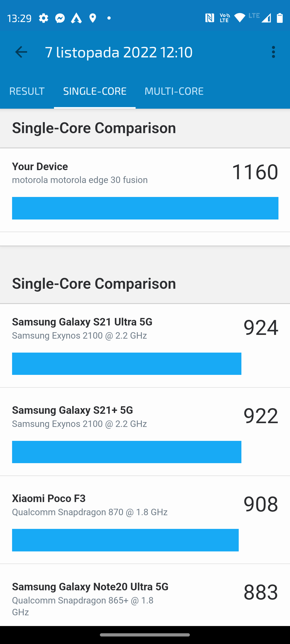Image resolution: width=290 pixels, height=644 pixels.
Task: Select the Samsung Galaxy S21+ 5G entry
Action: [145, 432]
